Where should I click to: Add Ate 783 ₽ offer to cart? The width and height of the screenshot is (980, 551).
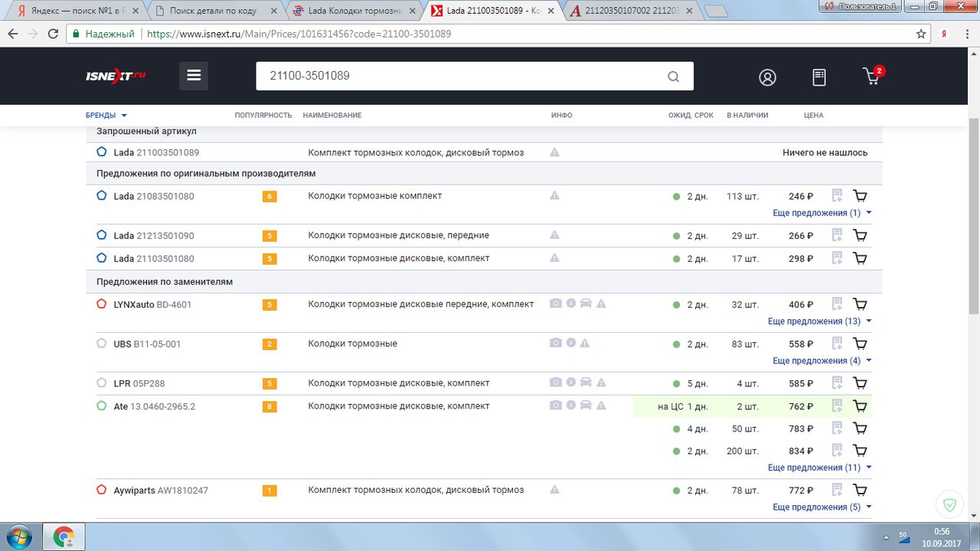click(x=860, y=429)
